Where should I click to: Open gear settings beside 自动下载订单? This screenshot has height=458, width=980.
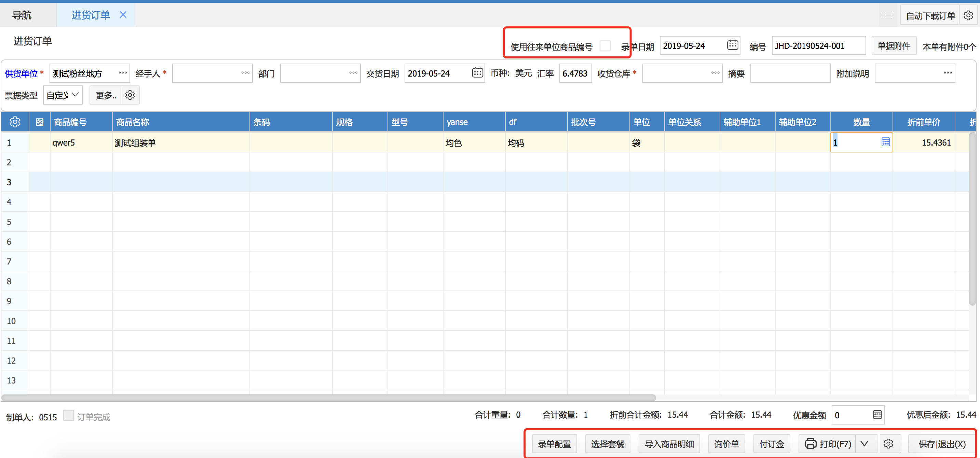pyautogui.click(x=968, y=16)
